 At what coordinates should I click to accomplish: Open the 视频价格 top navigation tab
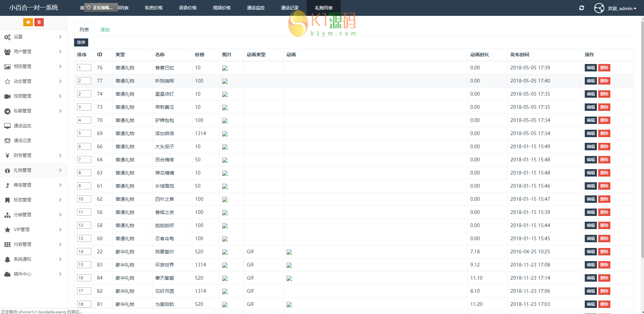point(222,8)
